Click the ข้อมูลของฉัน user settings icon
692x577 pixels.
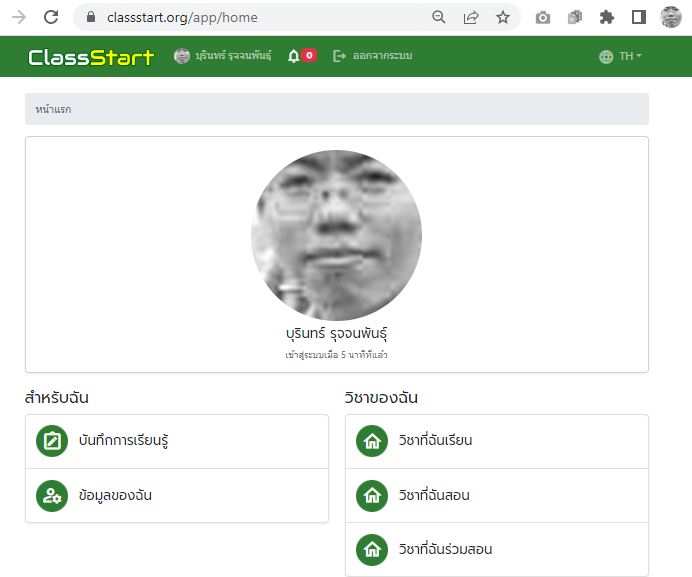[x=52, y=496]
